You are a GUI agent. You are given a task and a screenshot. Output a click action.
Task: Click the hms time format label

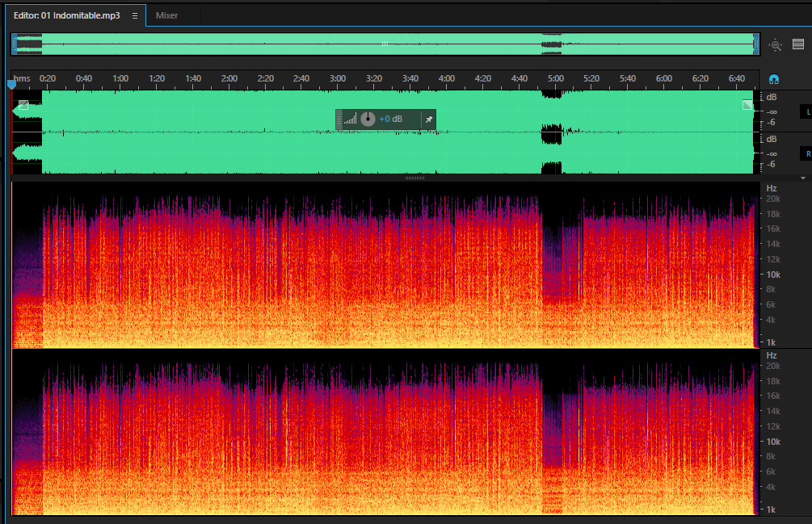(x=22, y=78)
